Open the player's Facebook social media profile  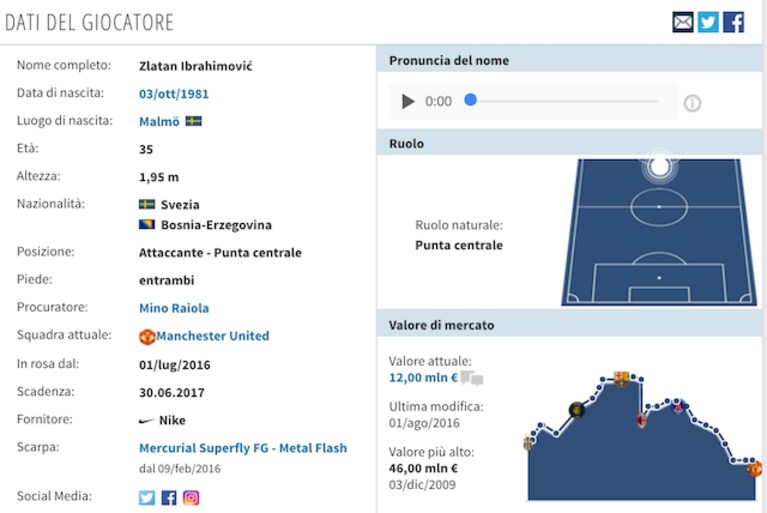point(169,498)
